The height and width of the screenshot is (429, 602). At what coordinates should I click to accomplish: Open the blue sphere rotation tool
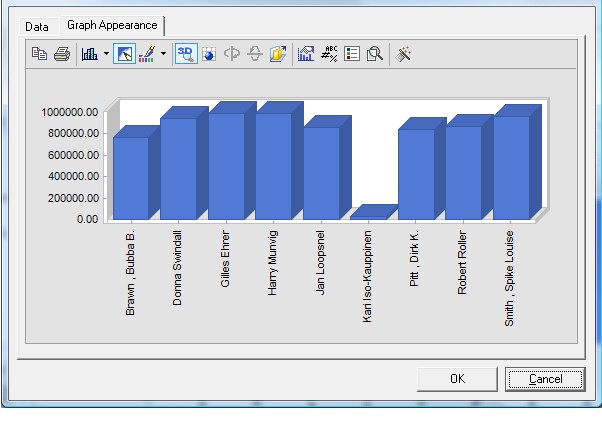209,54
